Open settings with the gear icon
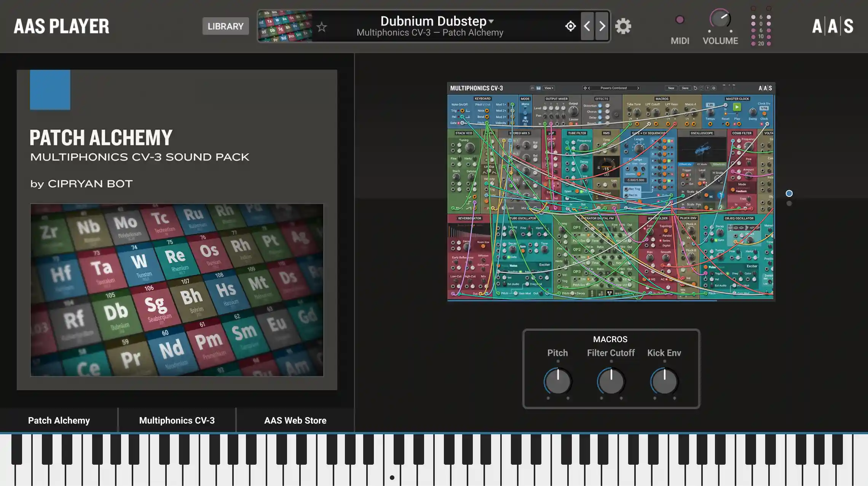The height and width of the screenshot is (486, 868). 623,26
